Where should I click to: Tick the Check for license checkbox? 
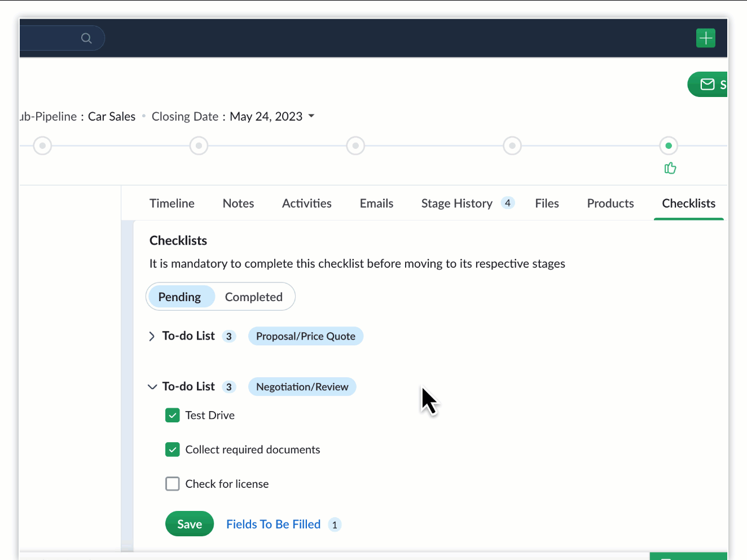173,484
